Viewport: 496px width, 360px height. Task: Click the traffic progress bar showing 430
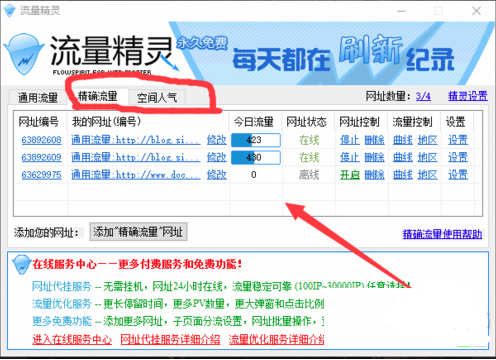pyautogui.click(x=256, y=157)
